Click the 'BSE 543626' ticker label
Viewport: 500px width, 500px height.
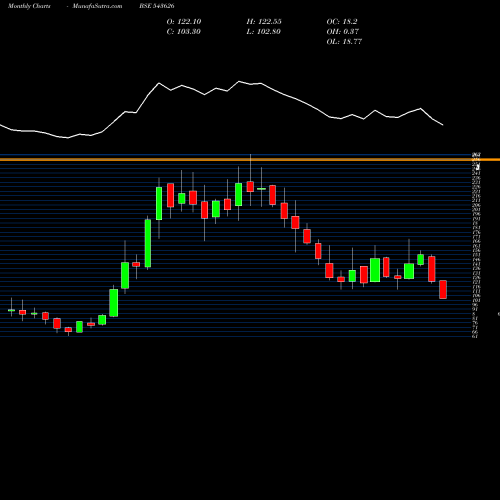point(157,6)
